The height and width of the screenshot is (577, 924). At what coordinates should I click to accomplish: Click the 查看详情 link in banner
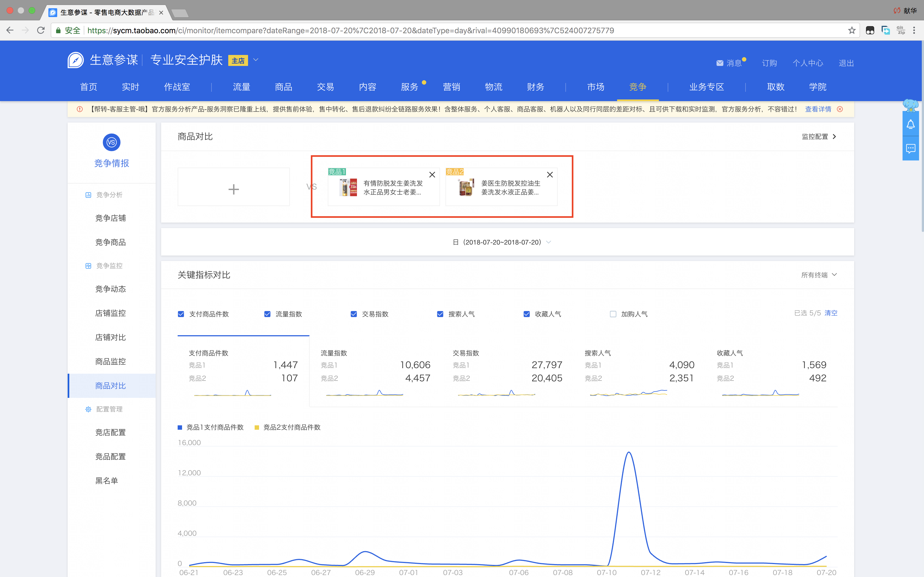tap(818, 109)
